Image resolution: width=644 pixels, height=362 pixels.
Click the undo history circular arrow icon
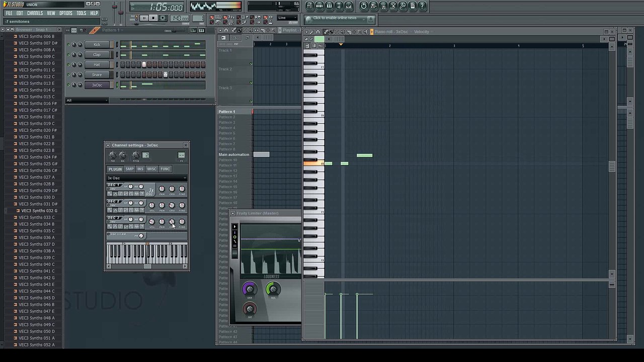pyautogui.click(x=364, y=6)
